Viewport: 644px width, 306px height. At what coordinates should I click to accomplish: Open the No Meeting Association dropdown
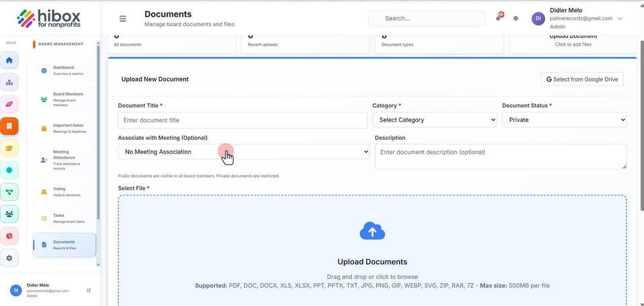pos(244,151)
